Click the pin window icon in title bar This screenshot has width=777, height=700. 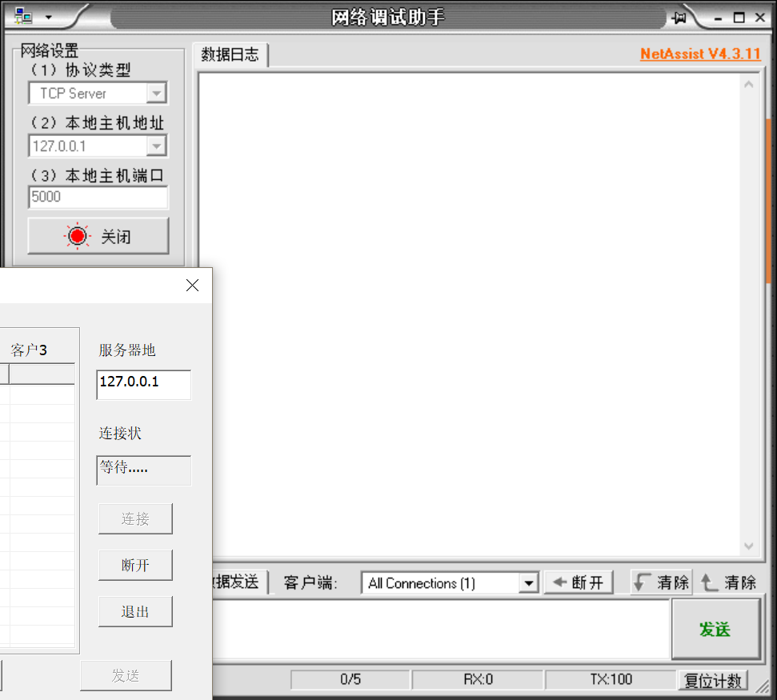pyautogui.click(x=679, y=18)
